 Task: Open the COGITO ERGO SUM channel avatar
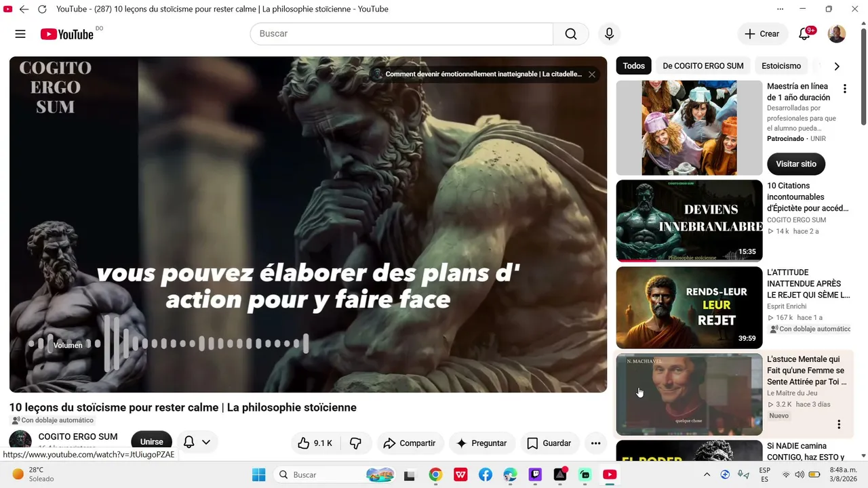pos(20,441)
